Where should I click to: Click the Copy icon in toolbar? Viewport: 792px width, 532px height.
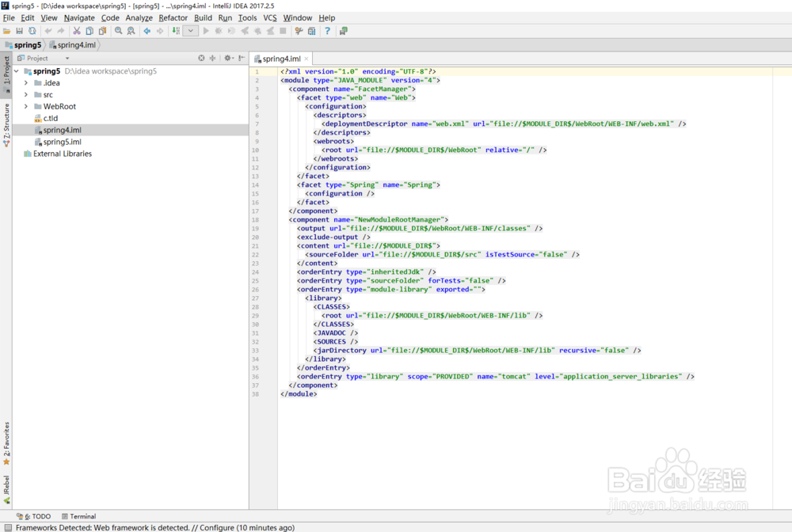(x=89, y=32)
